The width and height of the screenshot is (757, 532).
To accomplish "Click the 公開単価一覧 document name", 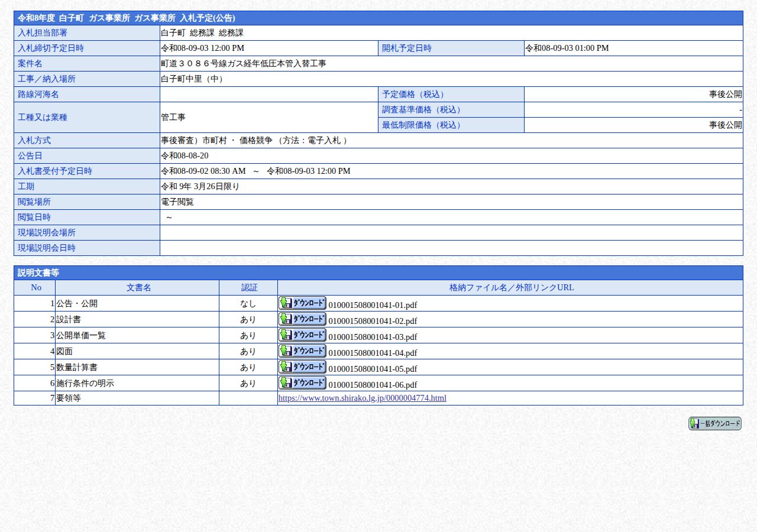I will point(81,335).
